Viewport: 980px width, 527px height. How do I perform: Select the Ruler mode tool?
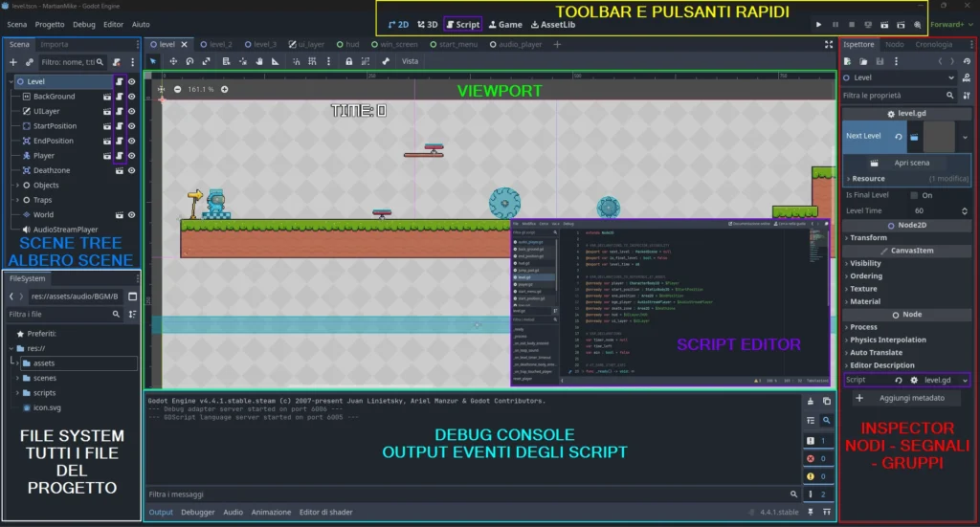point(275,61)
